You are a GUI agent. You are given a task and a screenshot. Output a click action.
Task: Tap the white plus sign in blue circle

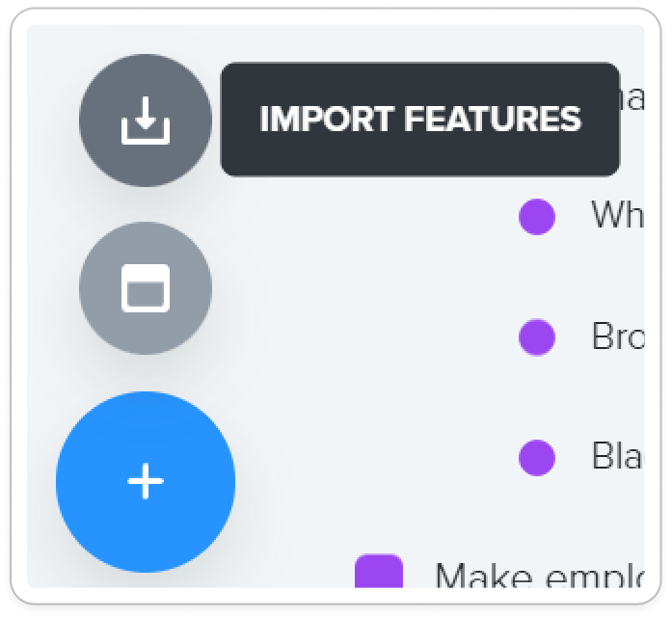point(146,481)
